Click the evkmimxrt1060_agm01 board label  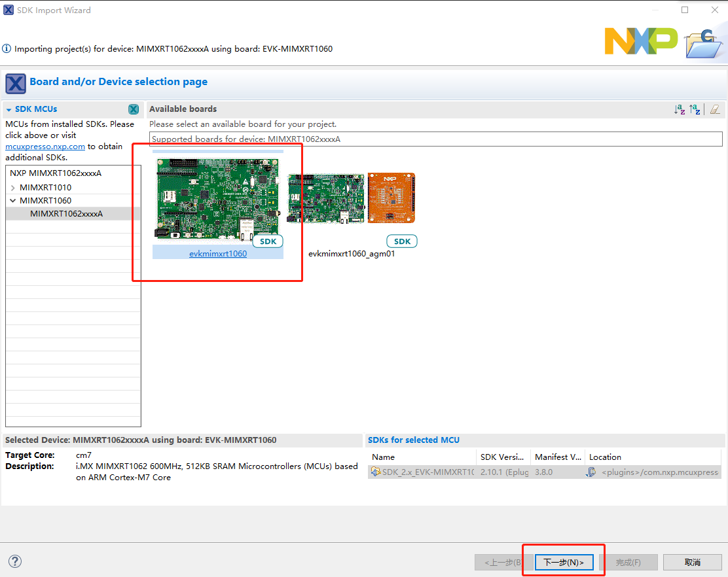pyautogui.click(x=352, y=254)
